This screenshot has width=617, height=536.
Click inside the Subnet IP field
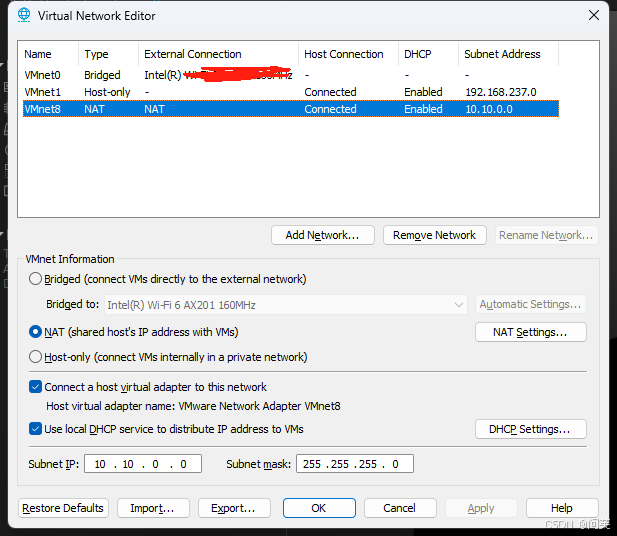pos(143,464)
